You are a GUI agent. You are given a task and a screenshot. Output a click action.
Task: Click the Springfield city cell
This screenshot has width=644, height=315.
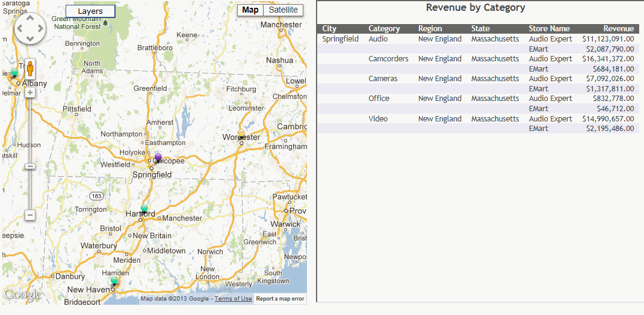click(x=341, y=40)
